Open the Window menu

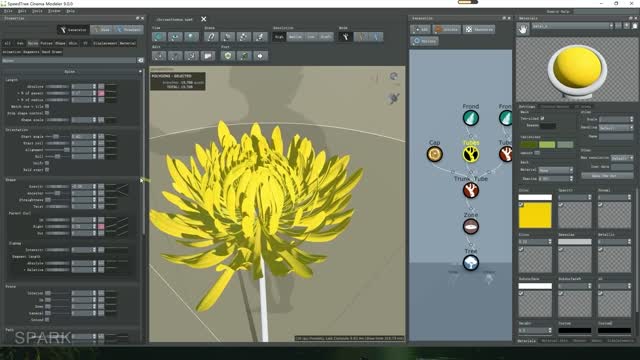click(54, 11)
